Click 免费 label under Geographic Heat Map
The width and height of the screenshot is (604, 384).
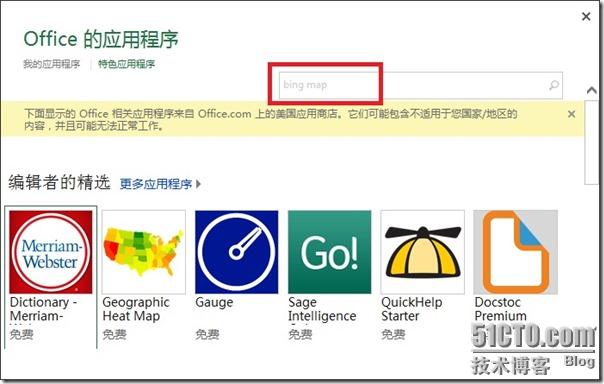(114, 334)
